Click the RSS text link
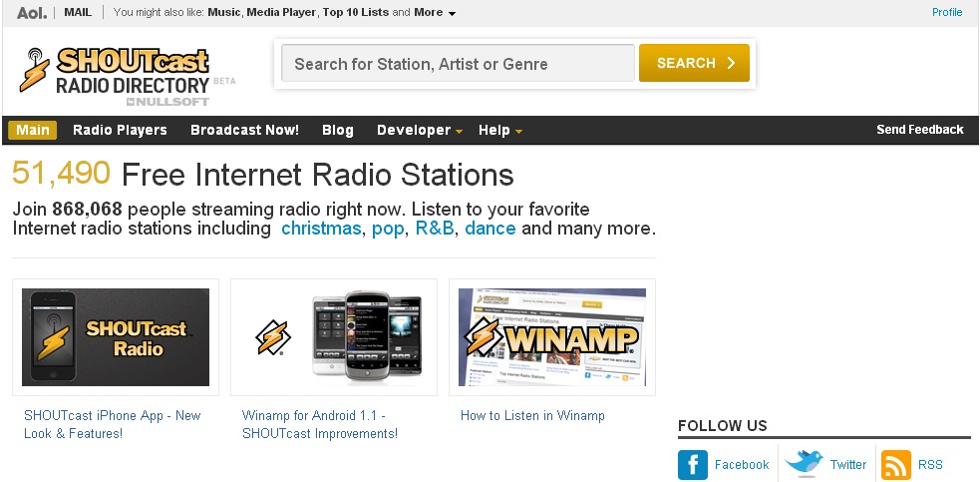The image size is (980, 482). tap(930, 464)
